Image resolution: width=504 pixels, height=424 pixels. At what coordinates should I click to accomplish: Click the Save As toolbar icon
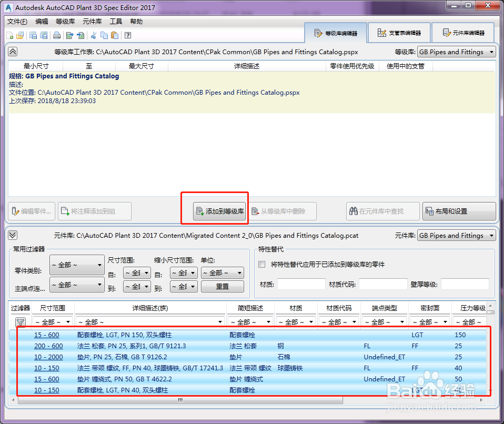pos(44,35)
